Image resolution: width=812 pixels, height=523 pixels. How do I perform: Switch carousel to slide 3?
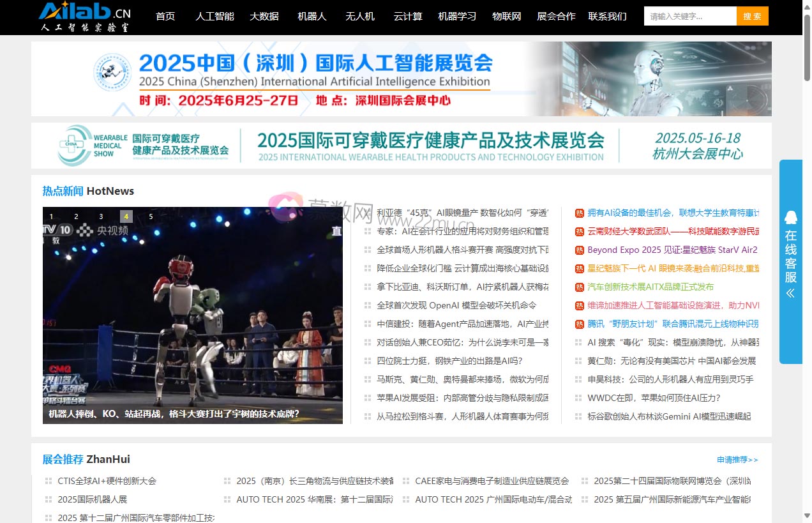(x=101, y=216)
